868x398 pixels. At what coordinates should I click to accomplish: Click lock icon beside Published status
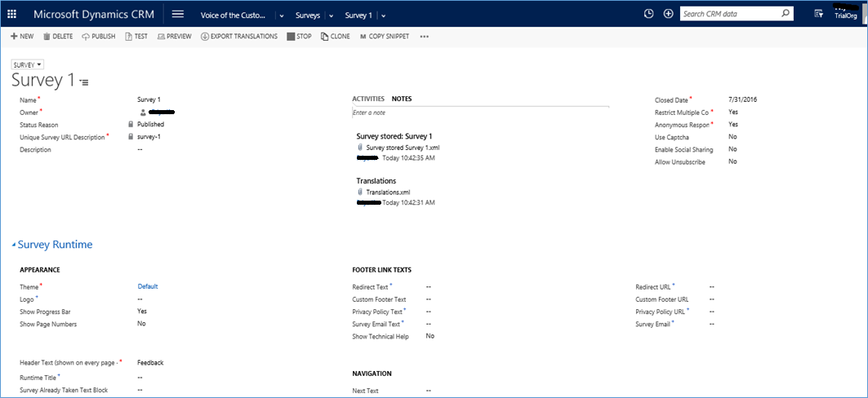coord(131,124)
